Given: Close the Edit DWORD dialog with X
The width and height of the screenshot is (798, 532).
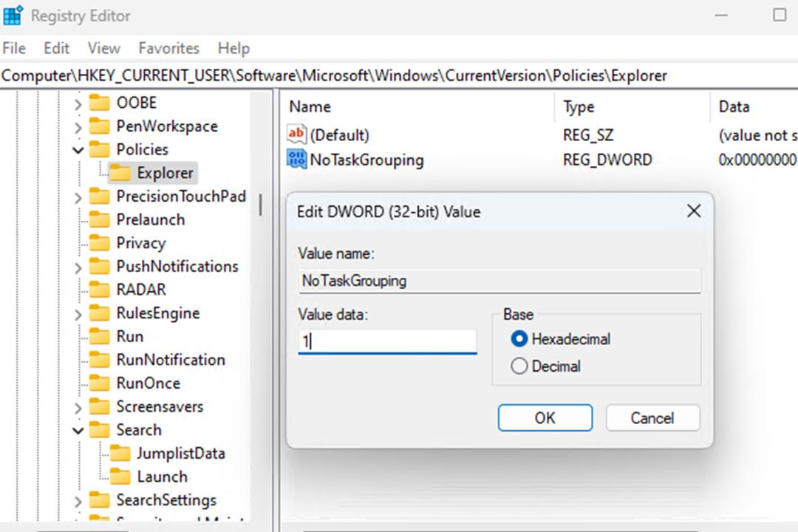Looking at the screenshot, I should [694, 211].
